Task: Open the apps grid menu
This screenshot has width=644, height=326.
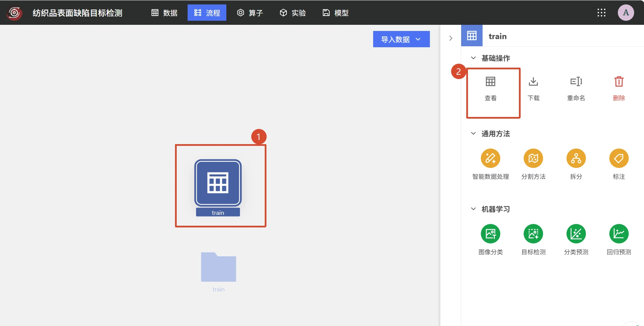Action: [602, 13]
